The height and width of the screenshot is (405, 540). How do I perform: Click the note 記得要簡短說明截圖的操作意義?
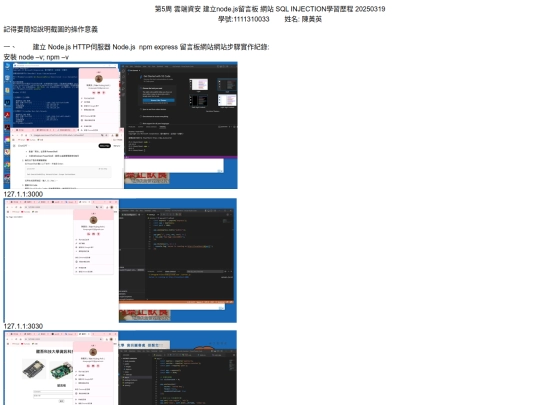[x=51, y=30]
